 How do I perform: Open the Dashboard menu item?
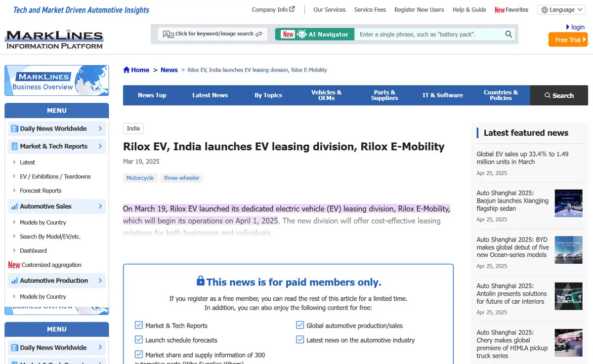click(33, 250)
